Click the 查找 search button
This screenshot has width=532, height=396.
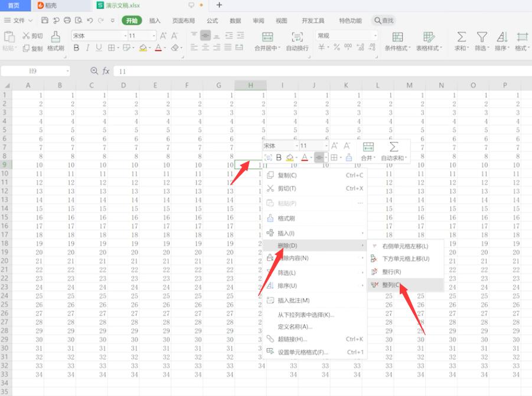click(x=384, y=21)
